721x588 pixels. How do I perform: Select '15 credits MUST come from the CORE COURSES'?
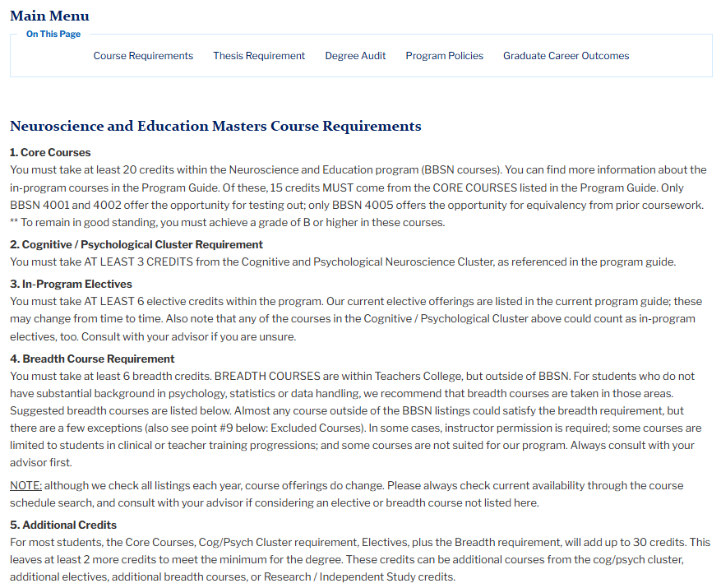[x=394, y=188]
